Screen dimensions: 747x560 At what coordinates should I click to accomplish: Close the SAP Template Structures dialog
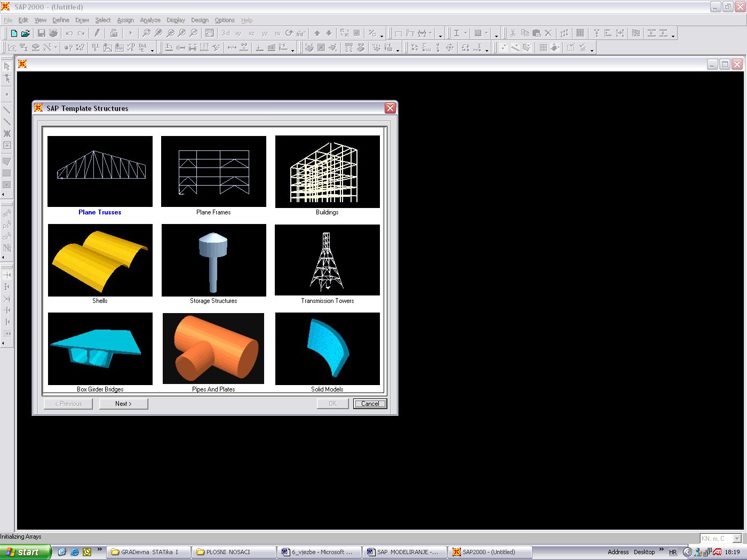coord(391,108)
